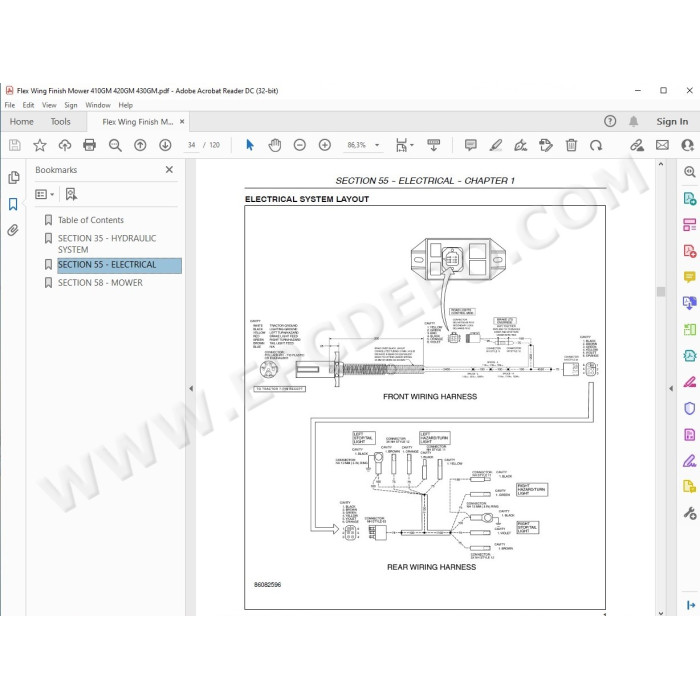Switch to the Tools tab
This screenshot has width=700, height=700.
pos(60,121)
